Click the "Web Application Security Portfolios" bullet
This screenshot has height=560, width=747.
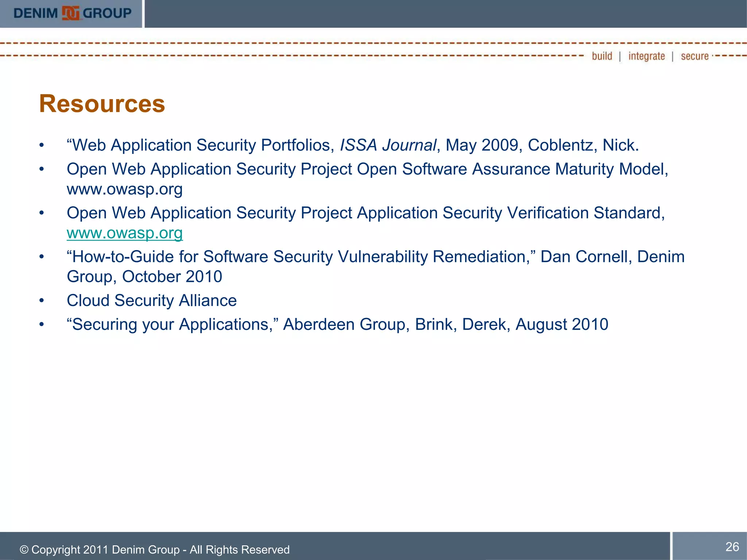(x=353, y=145)
